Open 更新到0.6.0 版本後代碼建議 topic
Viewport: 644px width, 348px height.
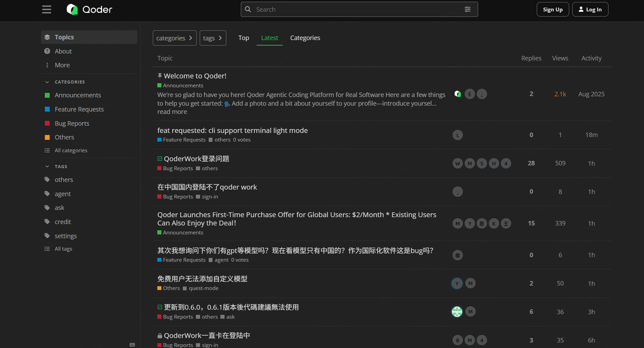pos(231,307)
